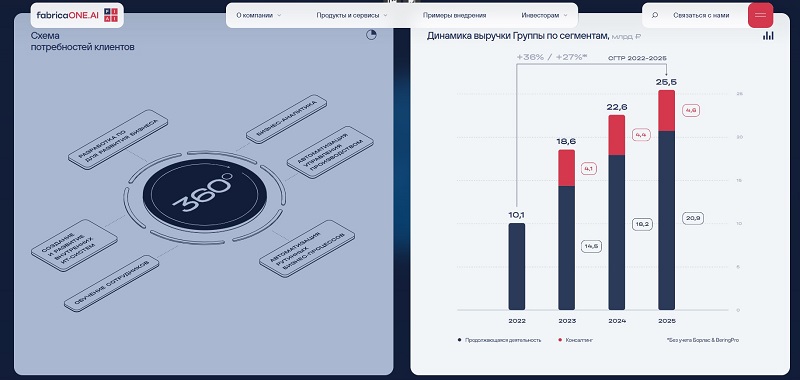This screenshot has width=800, height=380.
Task: Click the pie chart icon on the left card
Action: pos(371,35)
